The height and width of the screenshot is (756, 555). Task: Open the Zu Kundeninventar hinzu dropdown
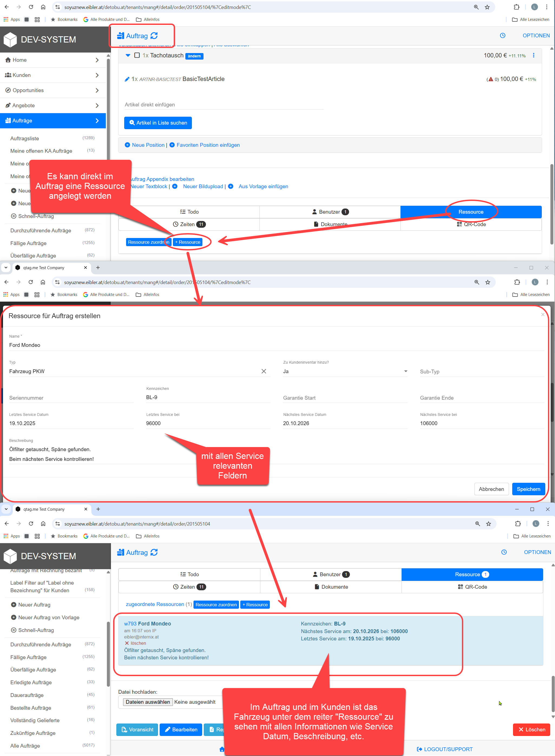tap(345, 371)
